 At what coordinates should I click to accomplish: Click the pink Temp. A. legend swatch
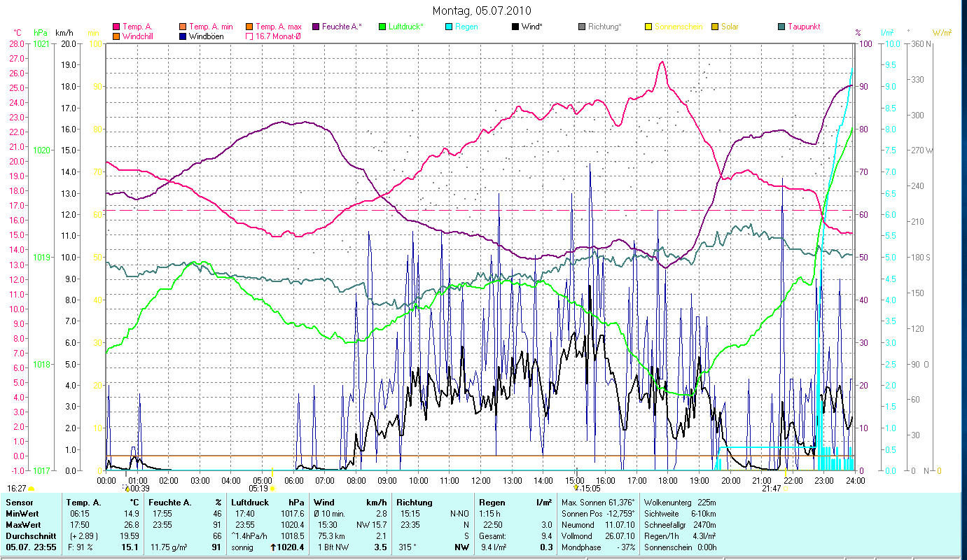pos(116,27)
